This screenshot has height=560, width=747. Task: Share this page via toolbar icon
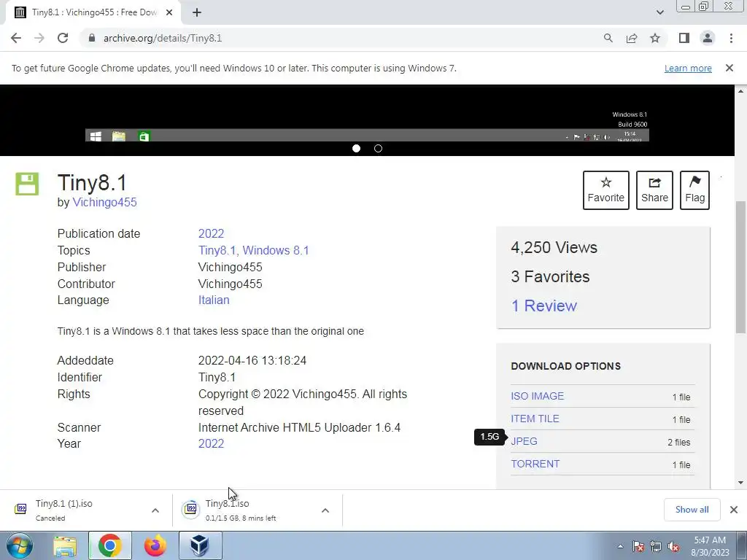tap(632, 38)
